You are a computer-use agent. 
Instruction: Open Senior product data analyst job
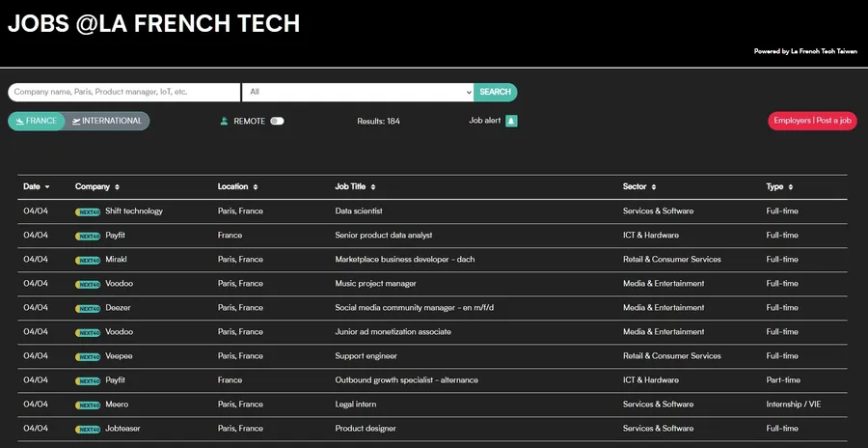(x=384, y=235)
